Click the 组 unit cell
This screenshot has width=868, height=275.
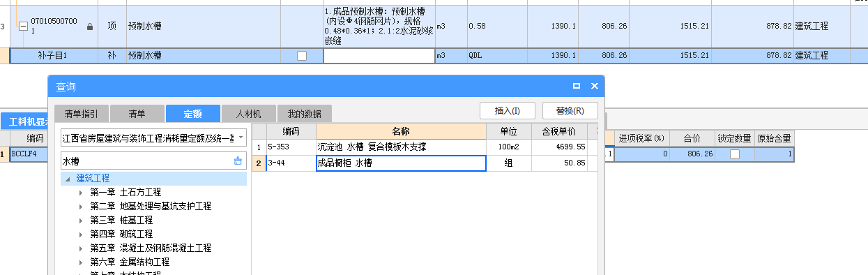point(508,163)
